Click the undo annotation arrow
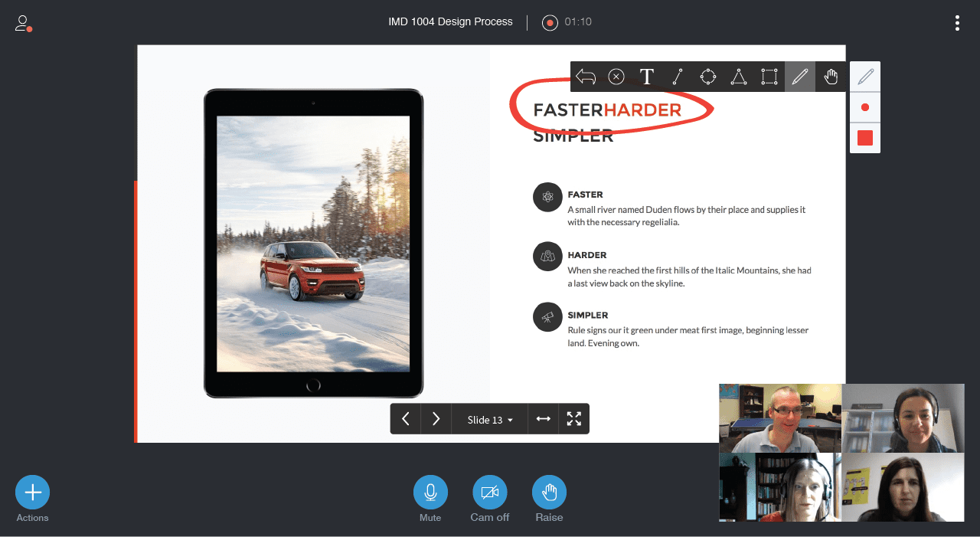The width and height of the screenshot is (980, 537). coord(586,77)
